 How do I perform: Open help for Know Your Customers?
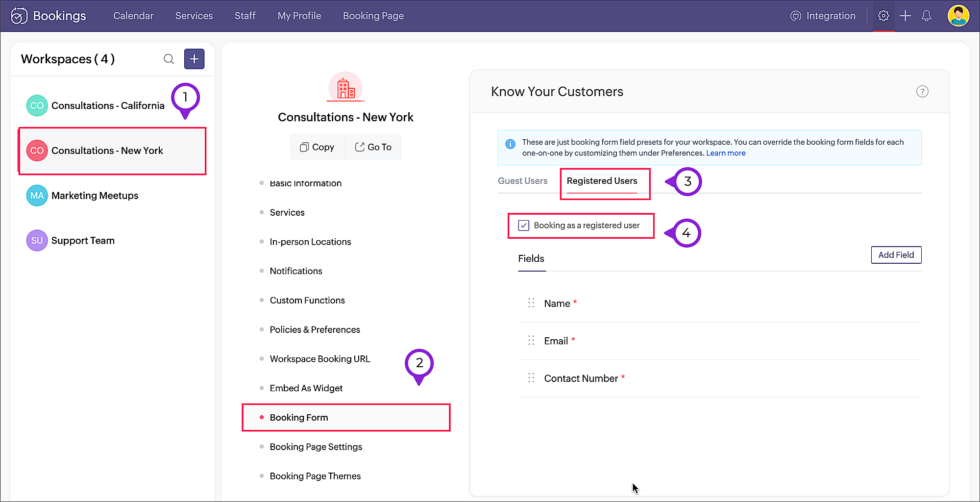point(922,92)
